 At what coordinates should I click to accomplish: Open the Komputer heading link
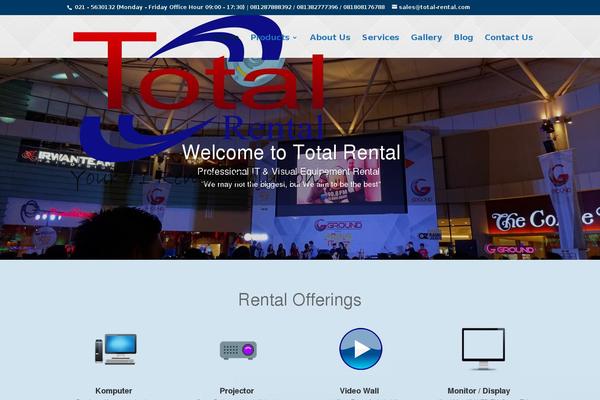coord(114,391)
